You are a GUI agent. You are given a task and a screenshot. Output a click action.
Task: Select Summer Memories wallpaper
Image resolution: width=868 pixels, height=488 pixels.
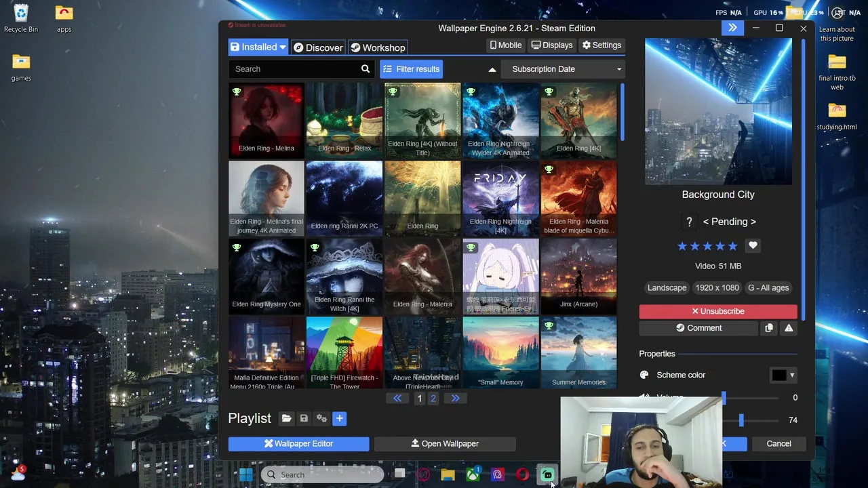(x=578, y=352)
